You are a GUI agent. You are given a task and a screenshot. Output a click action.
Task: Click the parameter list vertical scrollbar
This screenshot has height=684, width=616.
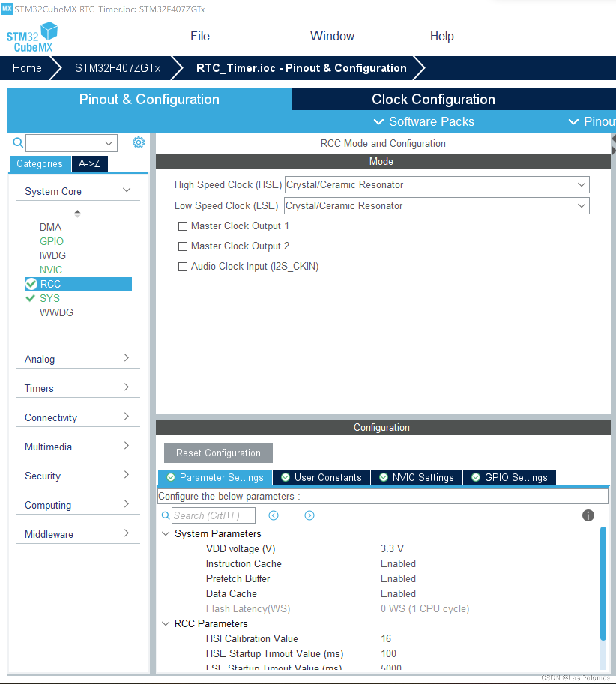tap(603, 584)
